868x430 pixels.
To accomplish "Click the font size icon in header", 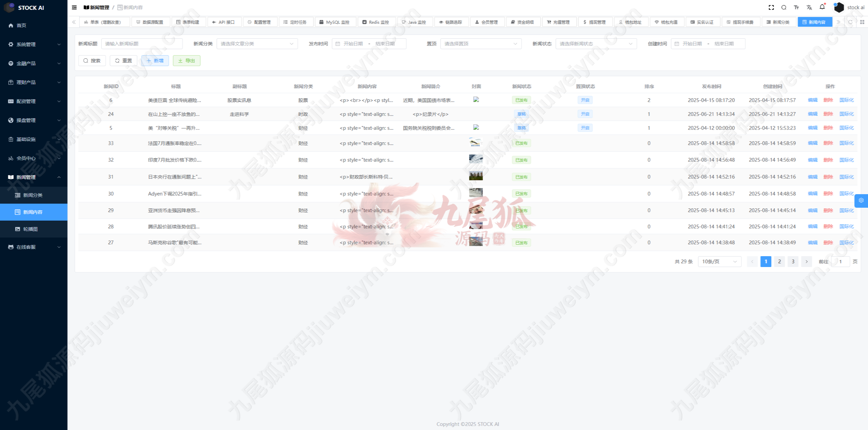I will (796, 7).
